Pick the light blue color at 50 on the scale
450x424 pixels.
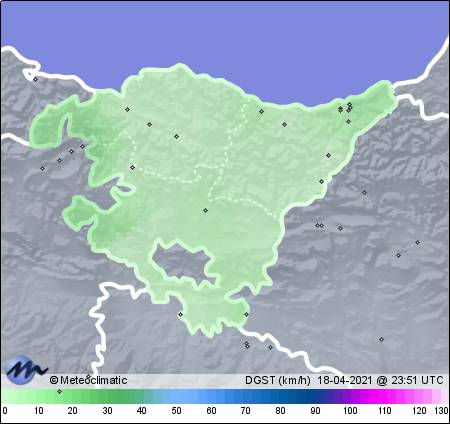pyautogui.click(x=177, y=397)
